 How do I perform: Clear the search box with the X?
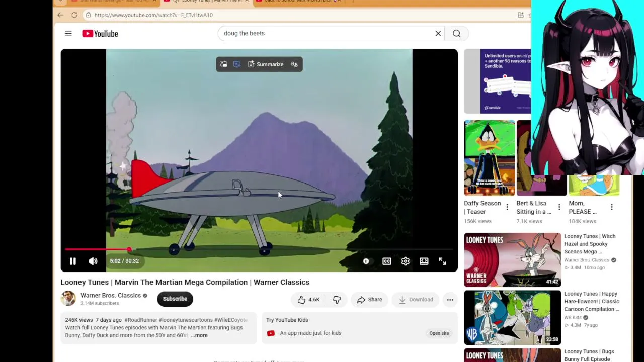click(x=438, y=34)
